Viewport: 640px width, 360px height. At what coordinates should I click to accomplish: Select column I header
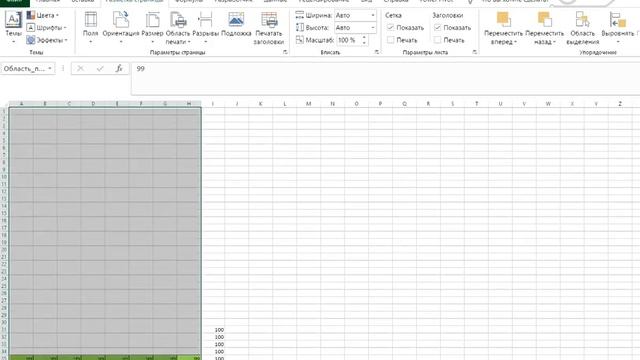[213, 104]
